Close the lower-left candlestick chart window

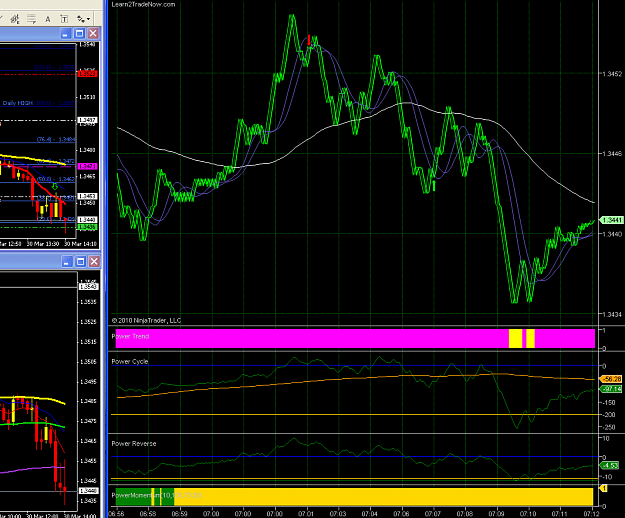click(x=94, y=261)
